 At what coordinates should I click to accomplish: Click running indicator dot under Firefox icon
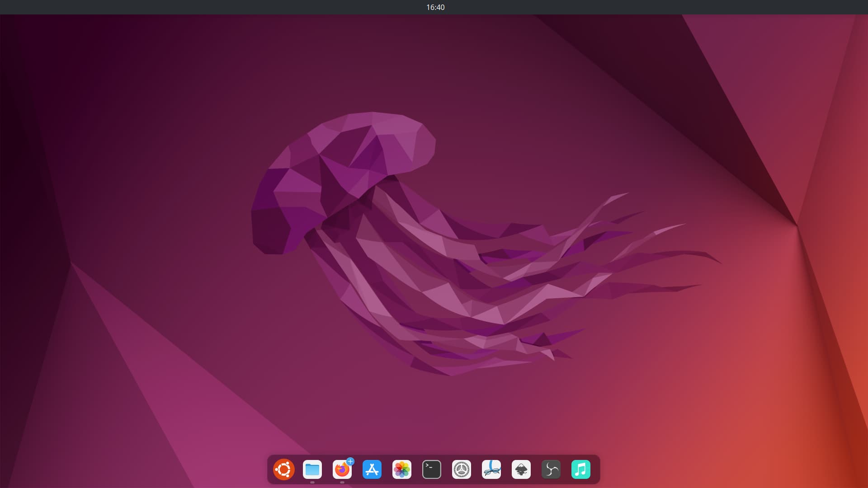click(342, 482)
